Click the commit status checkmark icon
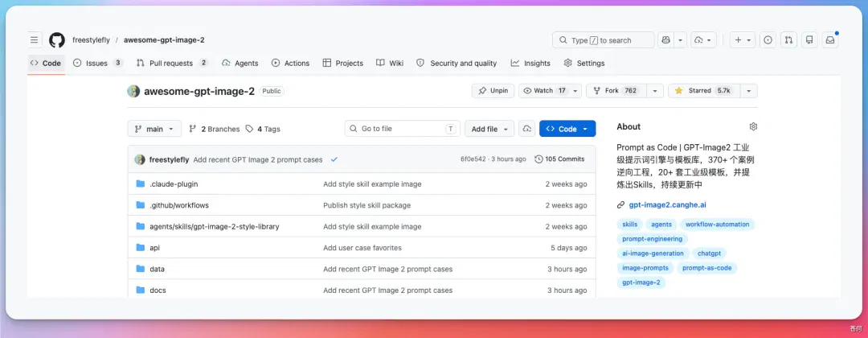 (334, 159)
